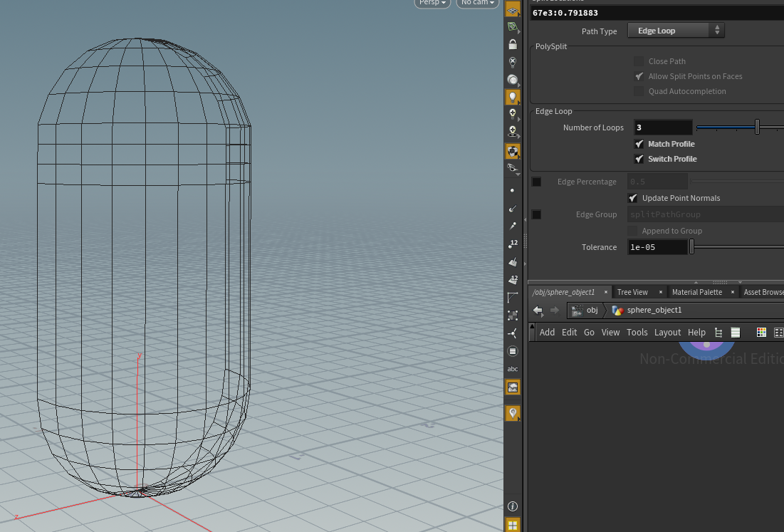Click the background image display icon

coord(512,387)
